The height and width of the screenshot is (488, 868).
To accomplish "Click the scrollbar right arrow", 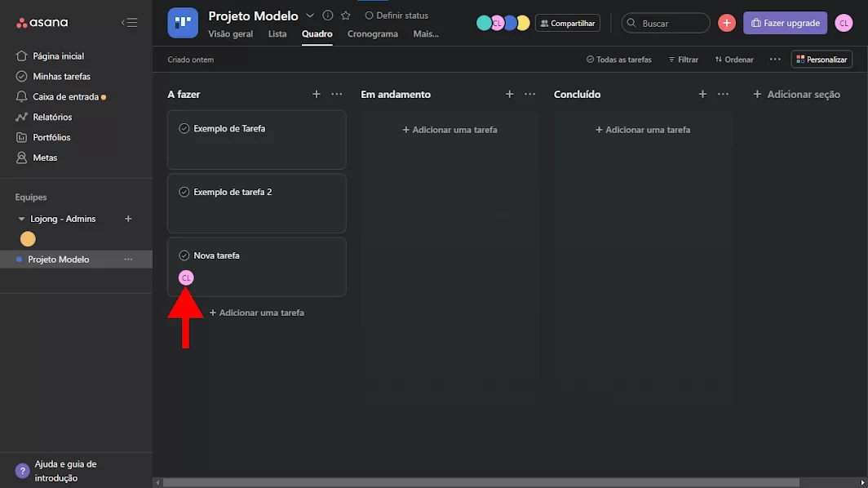I will tap(862, 483).
